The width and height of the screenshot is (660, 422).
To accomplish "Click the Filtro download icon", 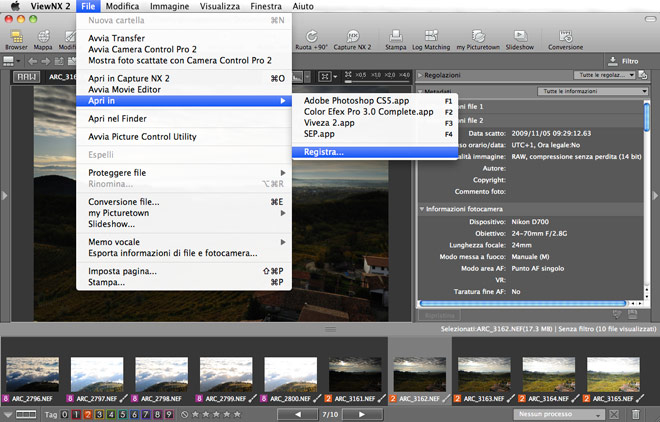I will 613,61.
